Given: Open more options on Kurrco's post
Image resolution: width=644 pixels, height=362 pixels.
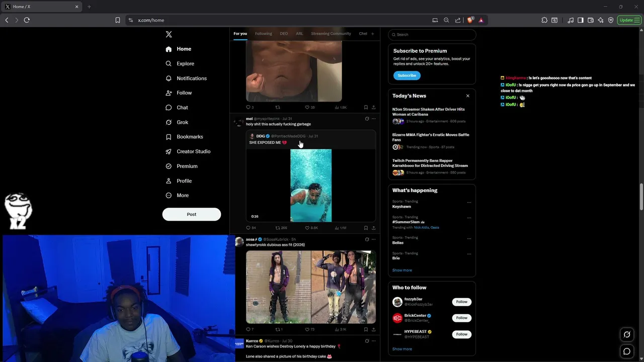Looking at the screenshot, I should click(x=373, y=341).
